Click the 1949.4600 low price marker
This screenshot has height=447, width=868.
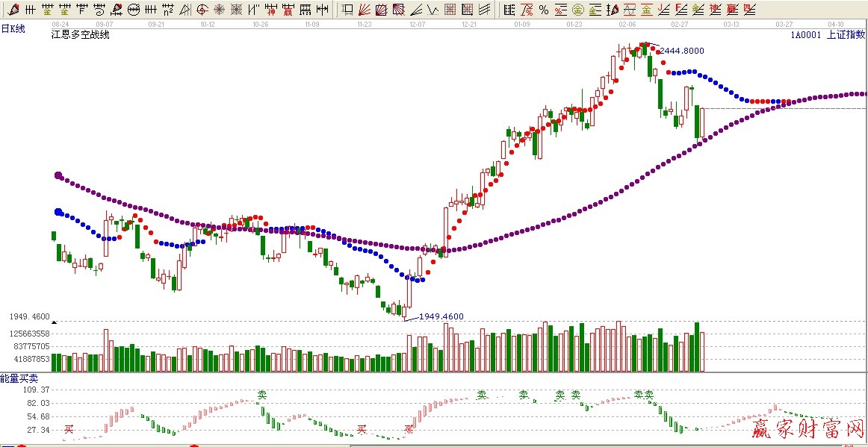(x=441, y=316)
